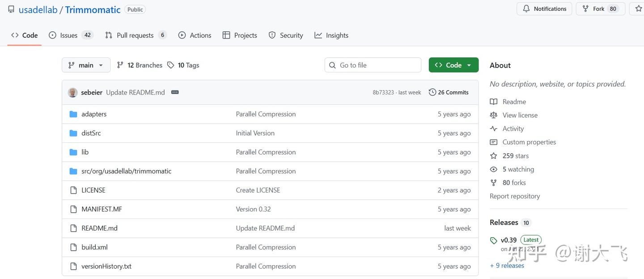Click the 26 Commits history icon
The height and width of the screenshot is (279, 644).
tap(432, 92)
